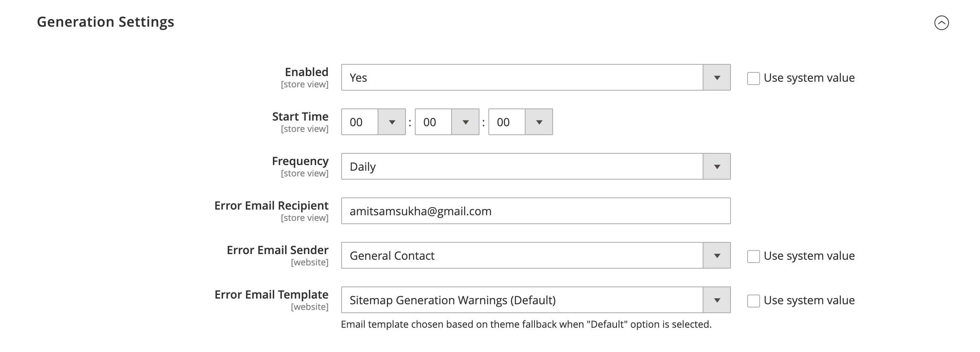This screenshot has height=352, width=980.
Task: Check Use system value for Enabled
Action: click(x=753, y=78)
